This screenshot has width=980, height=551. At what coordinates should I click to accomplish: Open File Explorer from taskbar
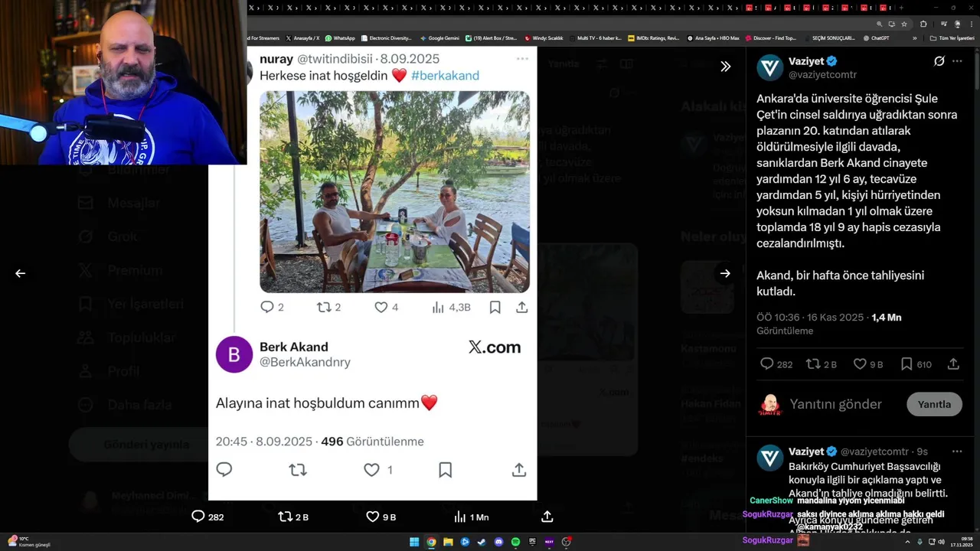448,542
